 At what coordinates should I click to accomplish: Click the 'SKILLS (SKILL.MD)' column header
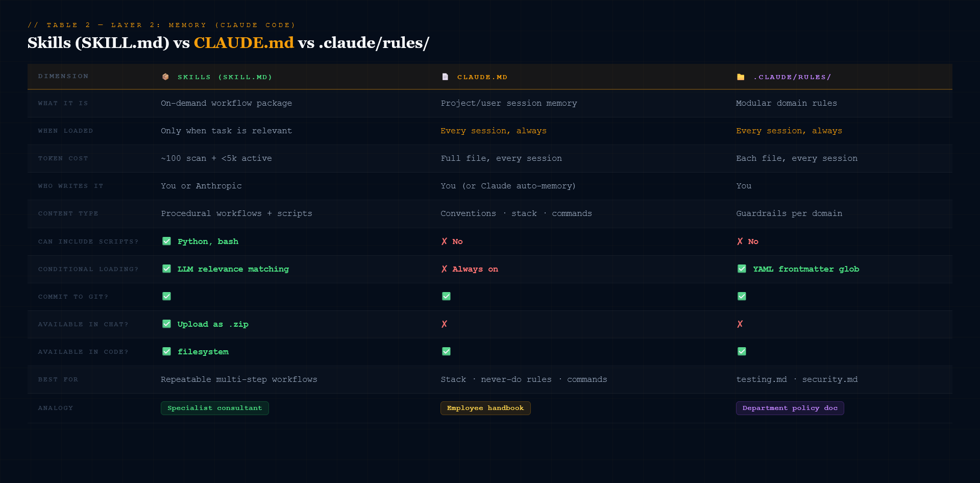225,77
